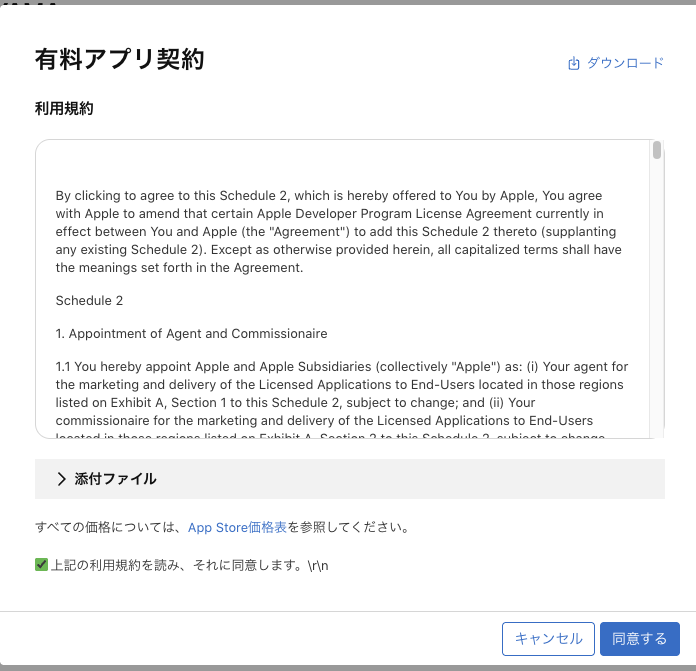Open the ダウンロード link text
Viewport: 696px width, 671px height.
(625, 63)
